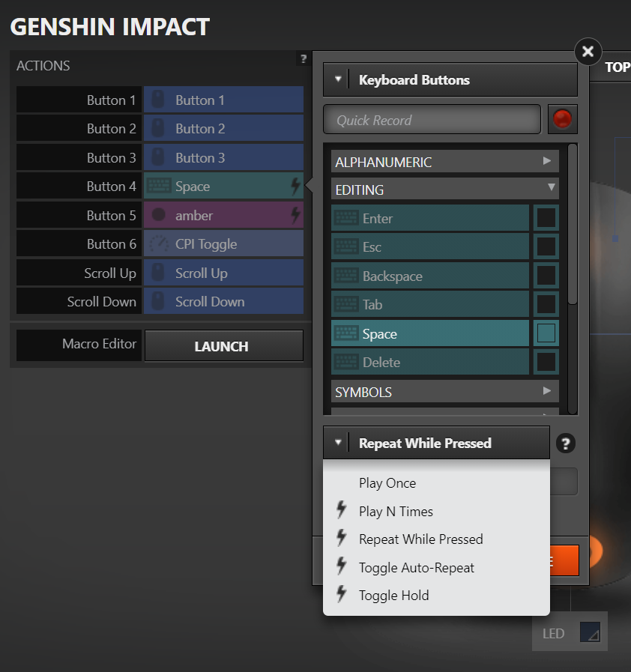Tick the checkbox beside Tab key
Image resolution: width=631 pixels, height=672 pixels.
[x=546, y=304]
